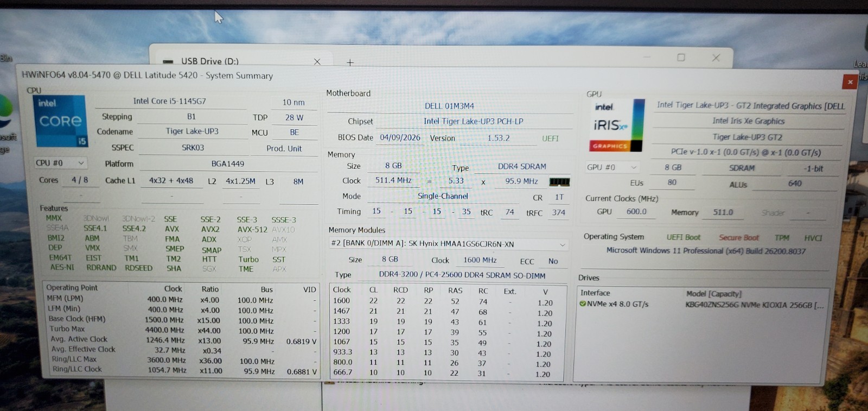Click memory Mode value Single-Channel

[443, 196]
